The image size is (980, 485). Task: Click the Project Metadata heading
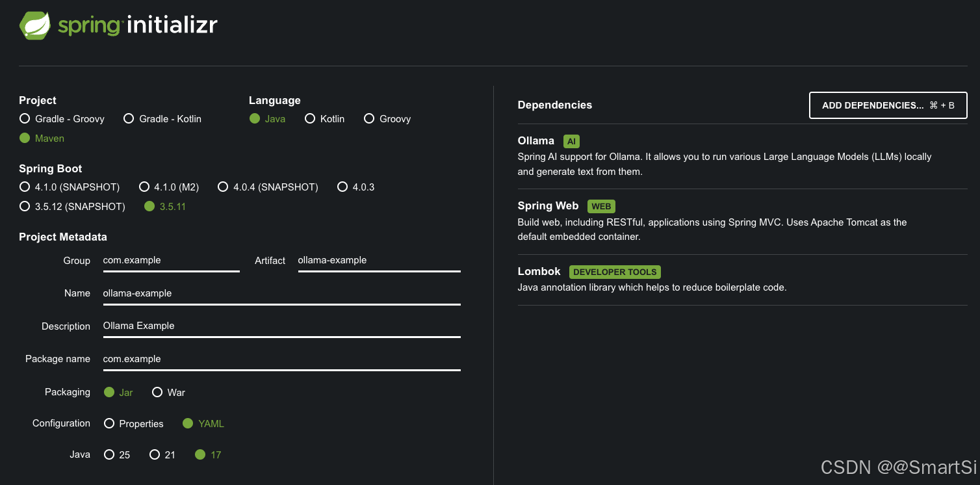pos(63,237)
